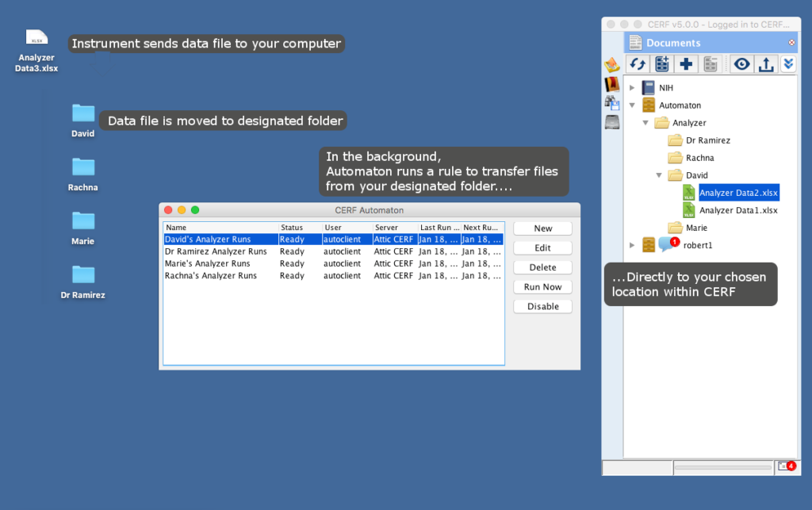
Task: Click the Dr Ramirez folder icon in CERF tree
Action: tap(676, 140)
